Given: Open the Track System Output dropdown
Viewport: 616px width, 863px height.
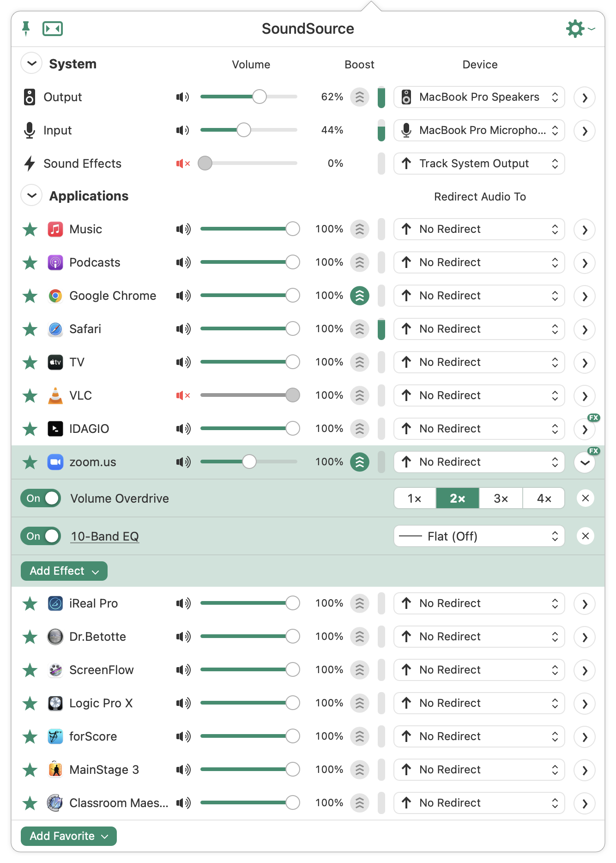Looking at the screenshot, I should tap(479, 164).
